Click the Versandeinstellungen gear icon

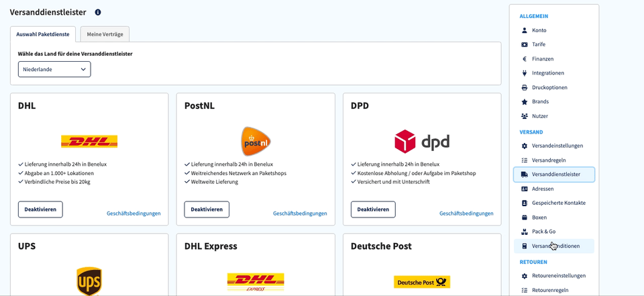click(524, 146)
